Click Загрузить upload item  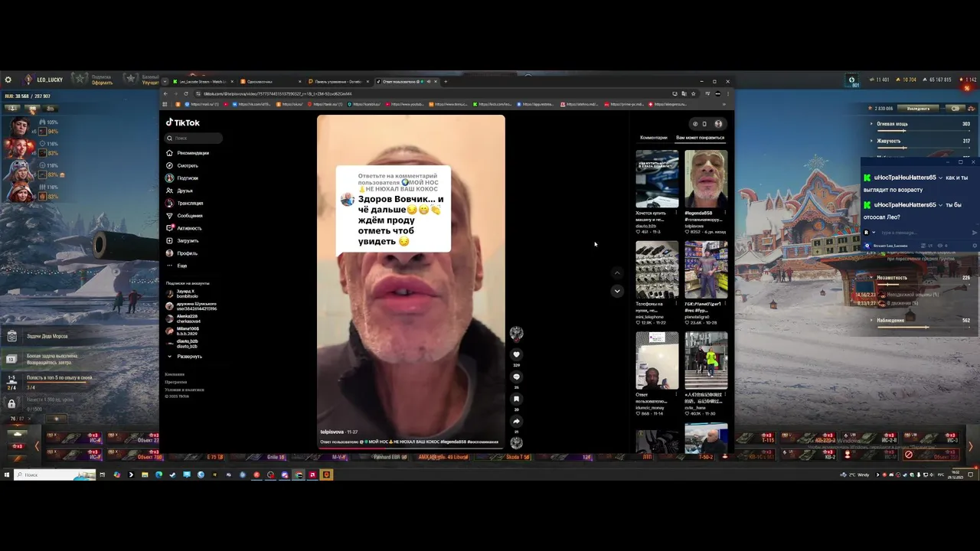tap(182, 240)
